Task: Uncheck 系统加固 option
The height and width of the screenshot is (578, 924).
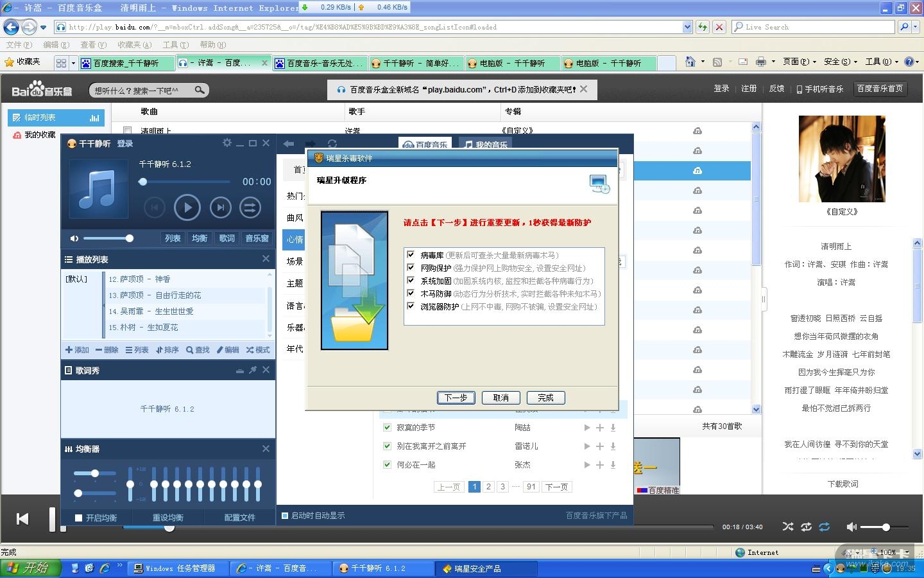Action: pyautogui.click(x=411, y=280)
